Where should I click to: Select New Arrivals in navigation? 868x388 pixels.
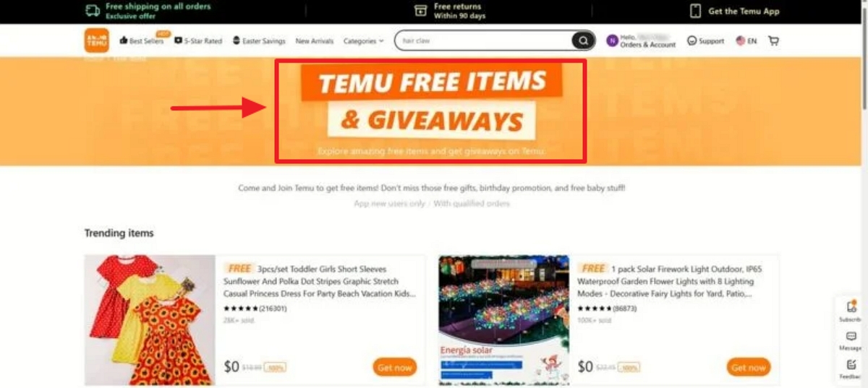pos(315,41)
